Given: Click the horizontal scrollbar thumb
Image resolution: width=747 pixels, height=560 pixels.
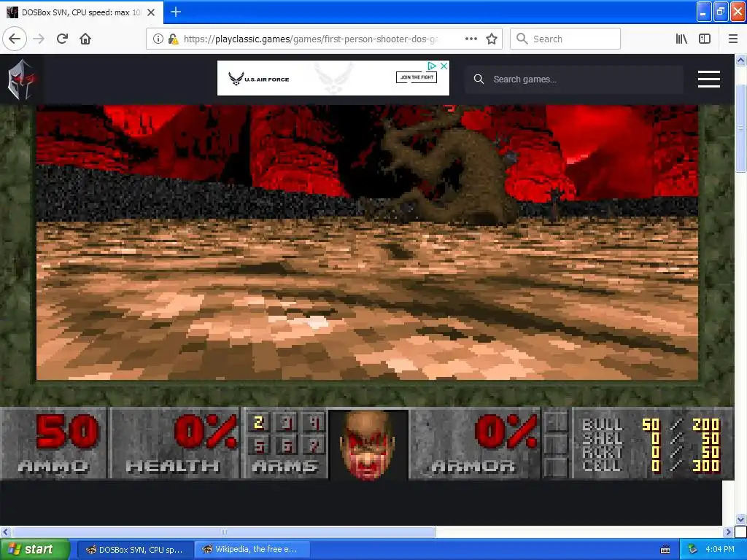Looking at the screenshot, I should point(223,532).
